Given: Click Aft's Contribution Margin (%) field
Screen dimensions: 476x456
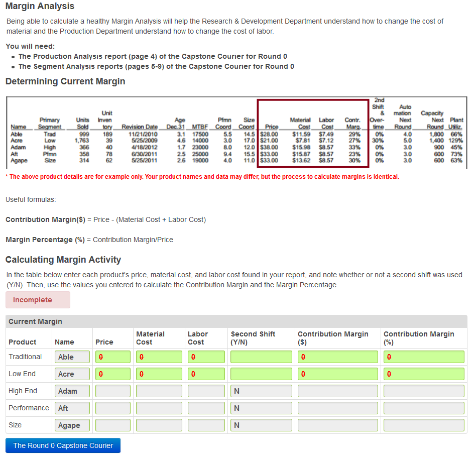Looking at the screenshot, I should pyautogui.click(x=423, y=408).
